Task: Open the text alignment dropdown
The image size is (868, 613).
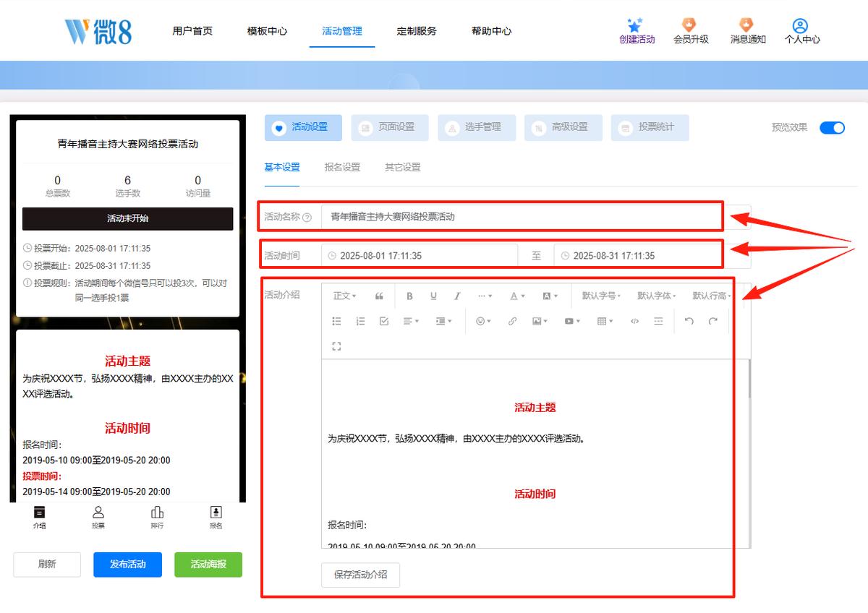Action: [411, 321]
